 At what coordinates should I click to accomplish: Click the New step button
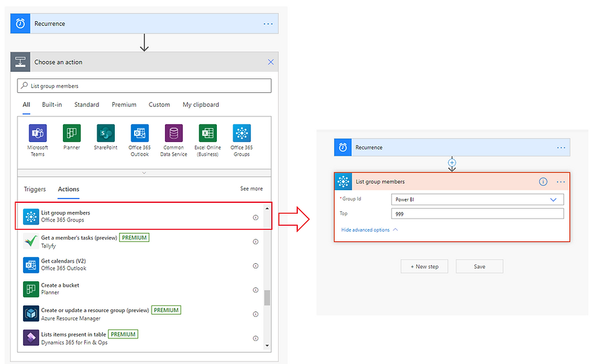[x=424, y=266]
